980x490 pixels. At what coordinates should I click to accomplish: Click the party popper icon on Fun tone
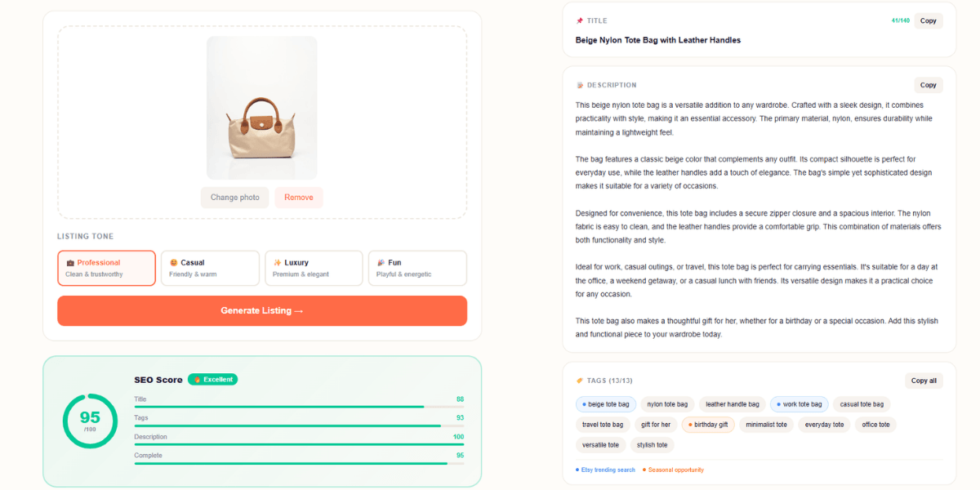tap(381, 263)
